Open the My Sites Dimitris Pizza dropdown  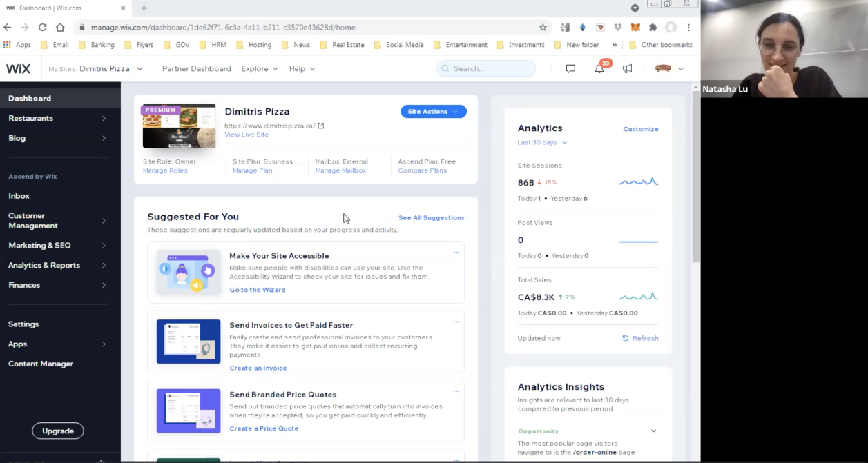pos(95,69)
